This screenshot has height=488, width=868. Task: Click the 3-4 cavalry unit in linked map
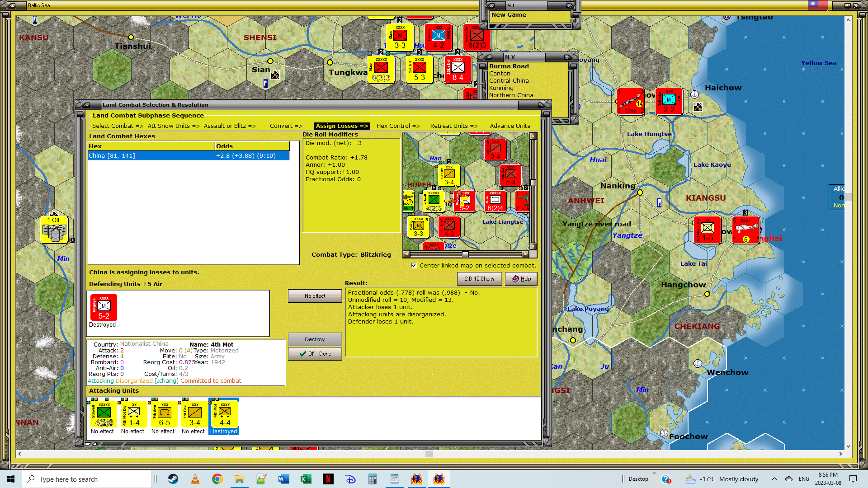pyautogui.click(x=449, y=175)
